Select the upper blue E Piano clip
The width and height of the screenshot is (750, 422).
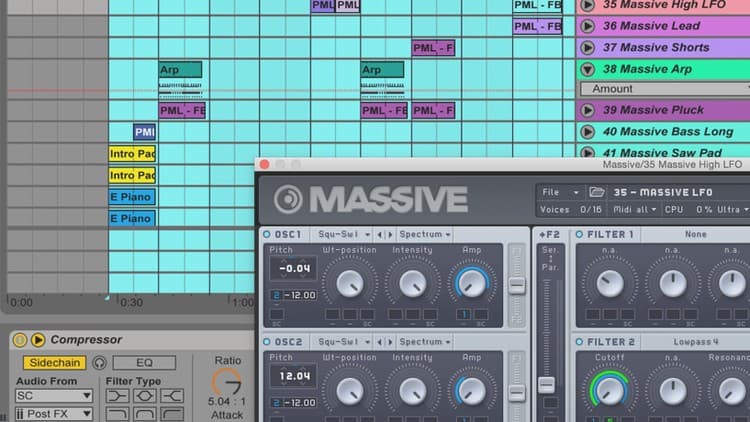[x=132, y=197]
